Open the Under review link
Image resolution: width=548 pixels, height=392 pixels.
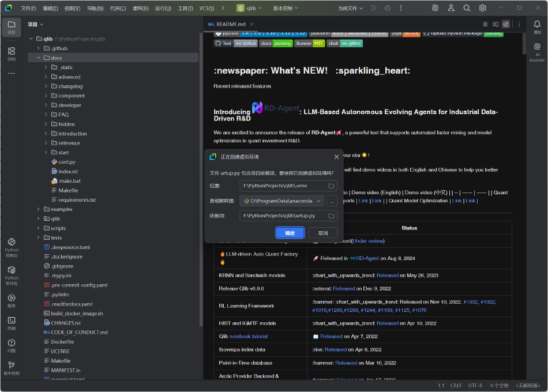pyautogui.click(x=369, y=241)
